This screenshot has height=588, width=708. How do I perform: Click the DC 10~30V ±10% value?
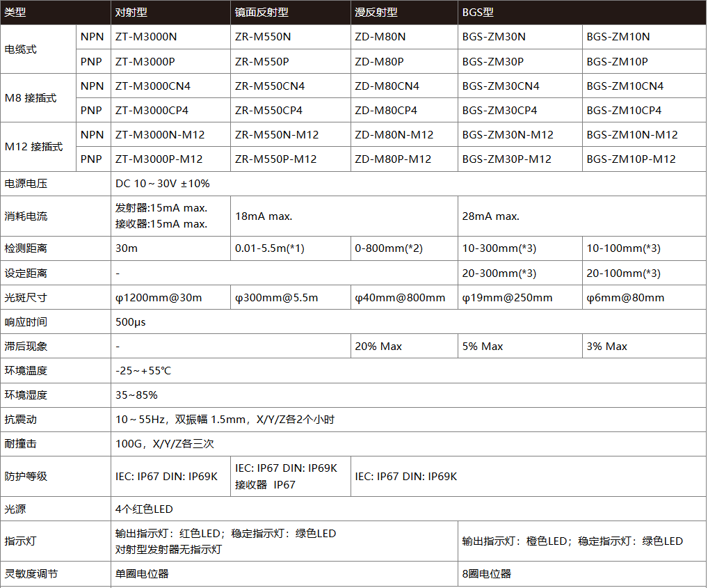click(163, 184)
